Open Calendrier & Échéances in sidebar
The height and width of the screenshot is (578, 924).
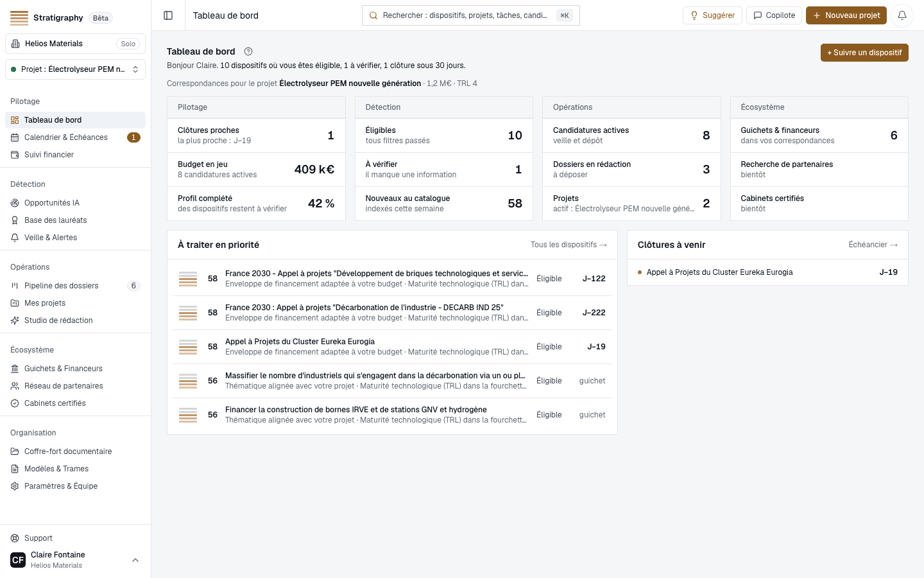(x=75, y=137)
